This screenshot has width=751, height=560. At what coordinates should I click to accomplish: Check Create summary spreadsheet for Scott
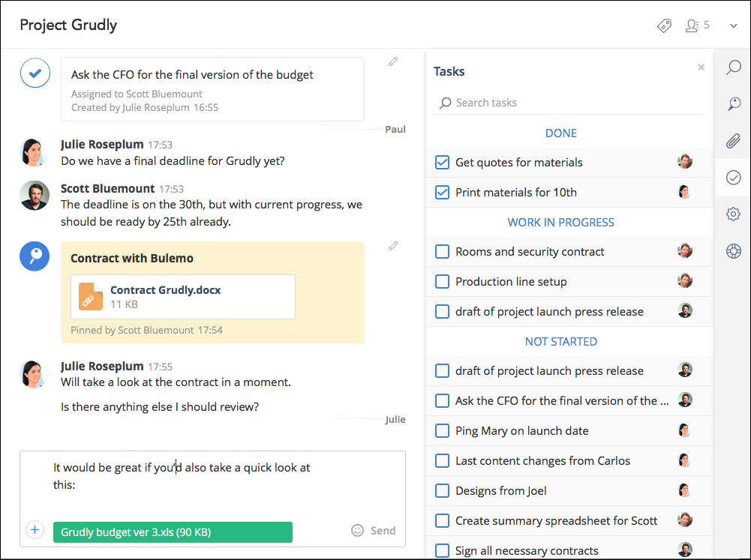[x=442, y=521]
